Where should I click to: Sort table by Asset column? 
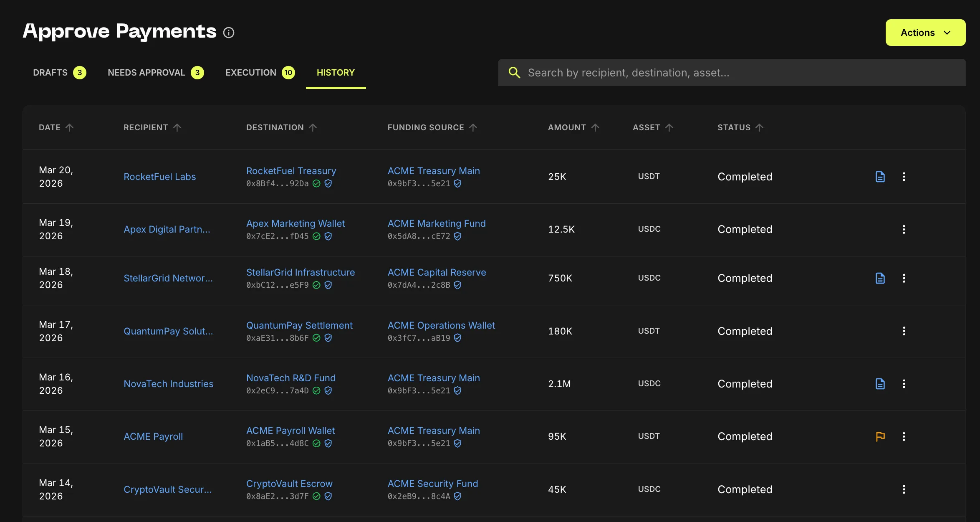point(653,127)
